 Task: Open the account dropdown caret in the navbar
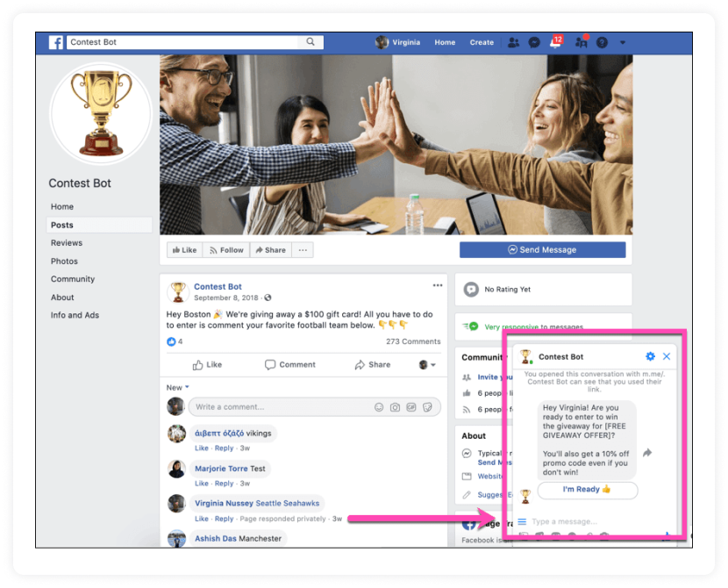click(623, 41)
